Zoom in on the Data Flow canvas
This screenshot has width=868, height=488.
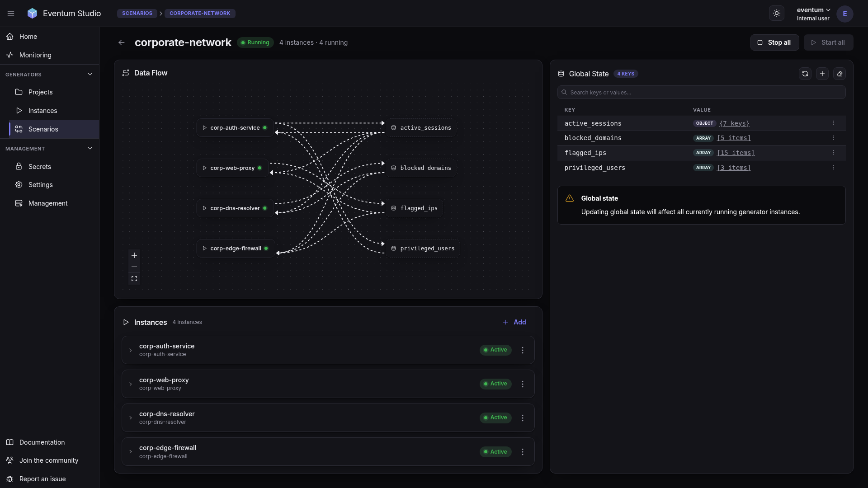point(134,255)
